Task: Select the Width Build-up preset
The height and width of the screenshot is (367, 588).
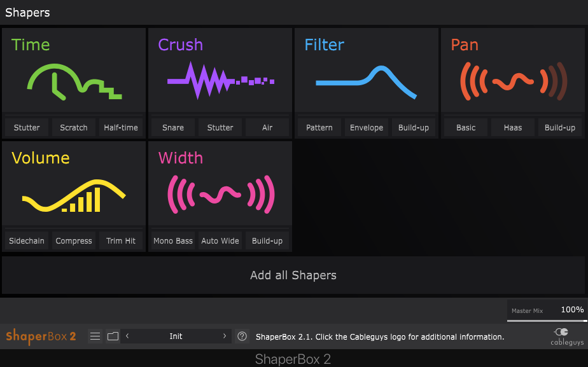Action: coord(267,240)
